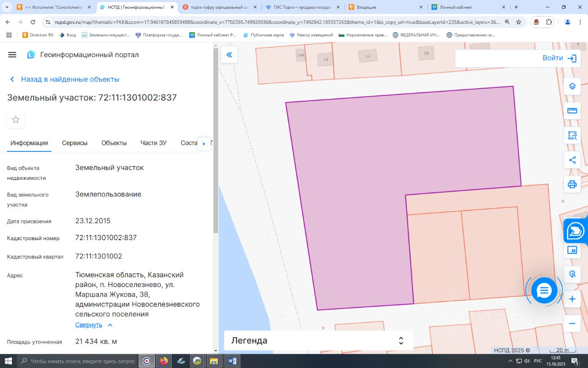Zoom out the map with minus button
588x368 pixels.
click(572, 323)
